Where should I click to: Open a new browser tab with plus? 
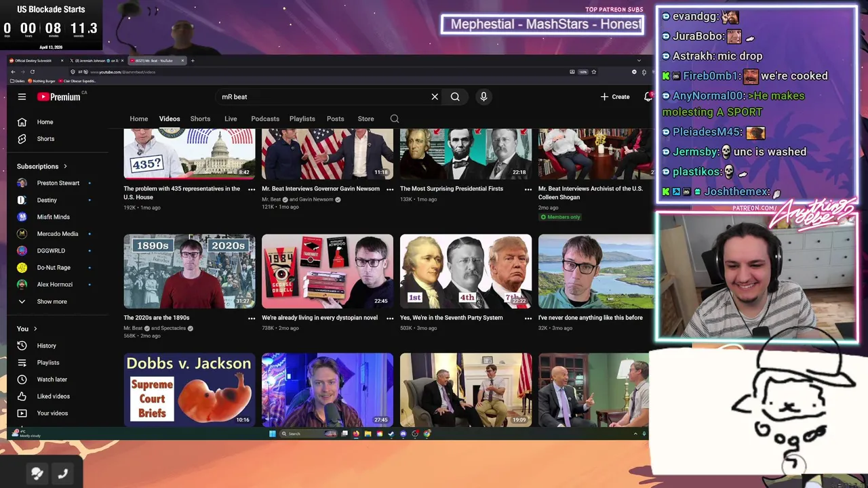click(193, 60)
